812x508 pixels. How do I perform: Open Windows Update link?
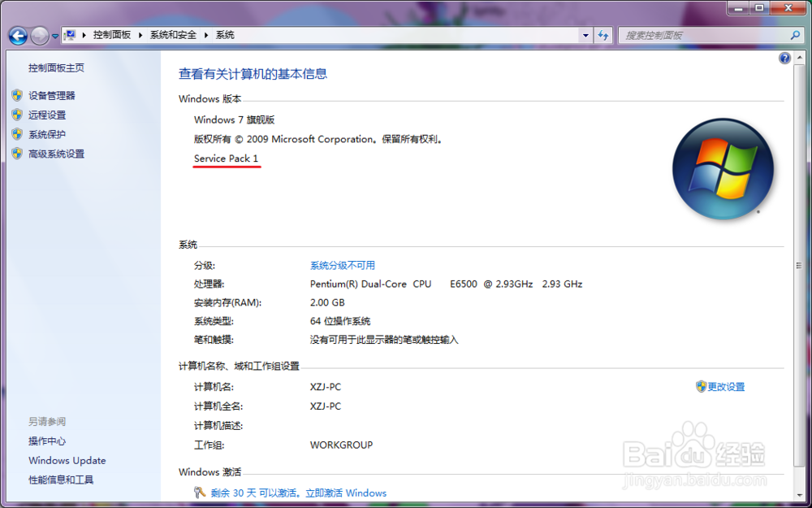(67, 460)
